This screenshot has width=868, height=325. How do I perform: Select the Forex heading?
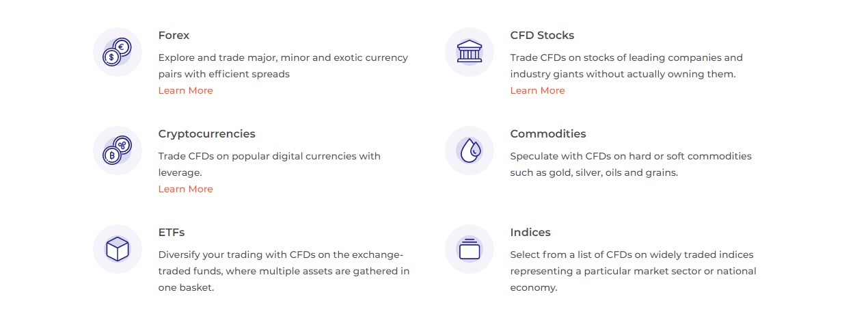[174, 35]
